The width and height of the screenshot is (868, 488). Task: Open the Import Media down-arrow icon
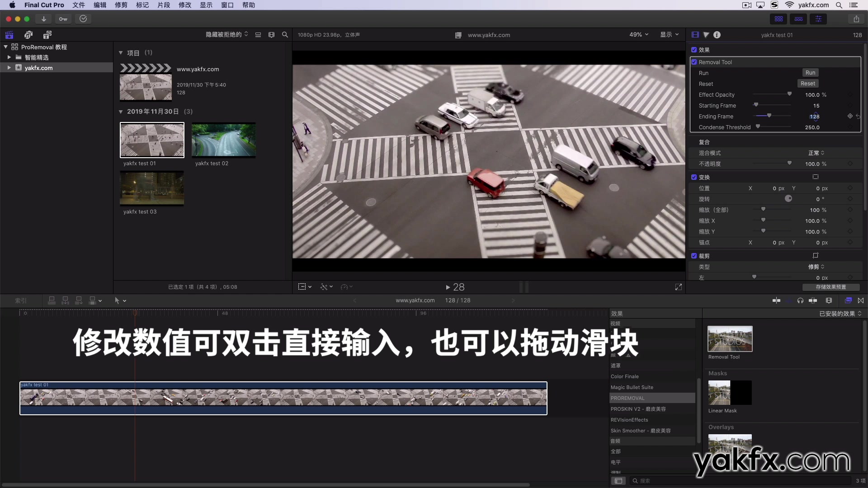pyautogui.click(x=43, y=19)
